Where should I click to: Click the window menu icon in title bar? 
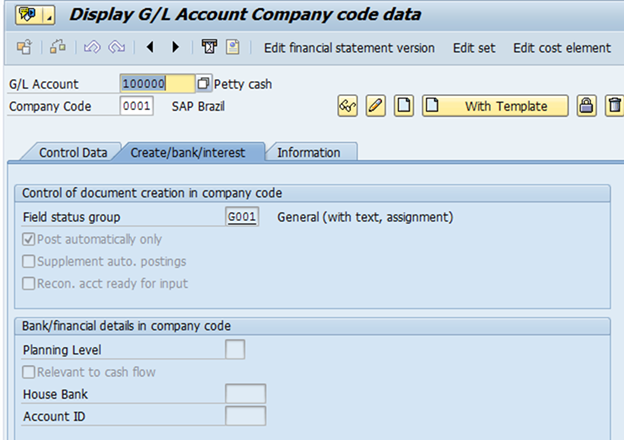click(25, 14)
